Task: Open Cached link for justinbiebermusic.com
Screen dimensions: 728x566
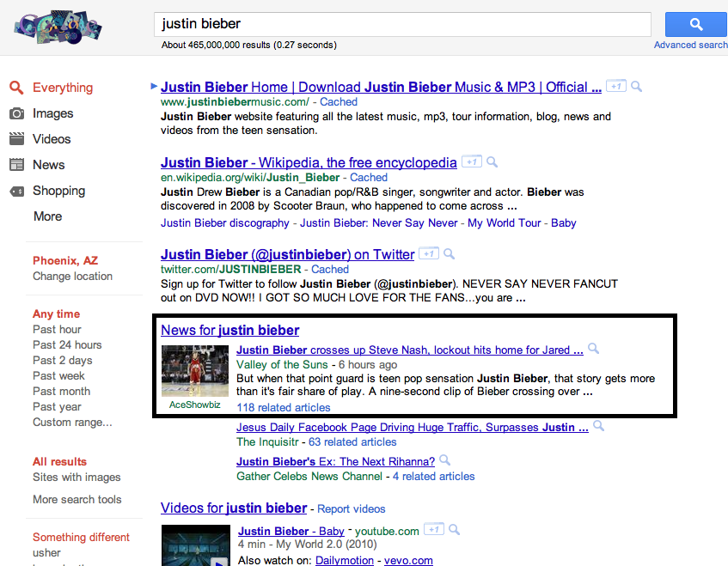Action: (339, 101)
